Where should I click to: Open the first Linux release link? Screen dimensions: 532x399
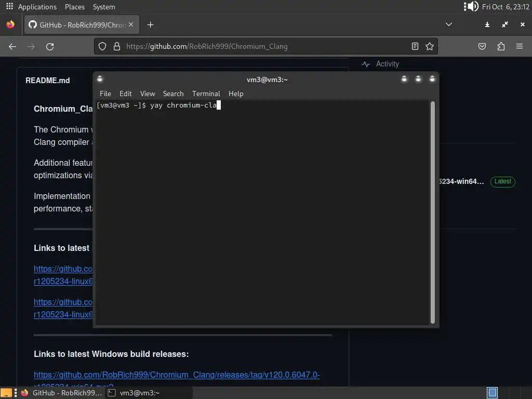pos(63,275)
